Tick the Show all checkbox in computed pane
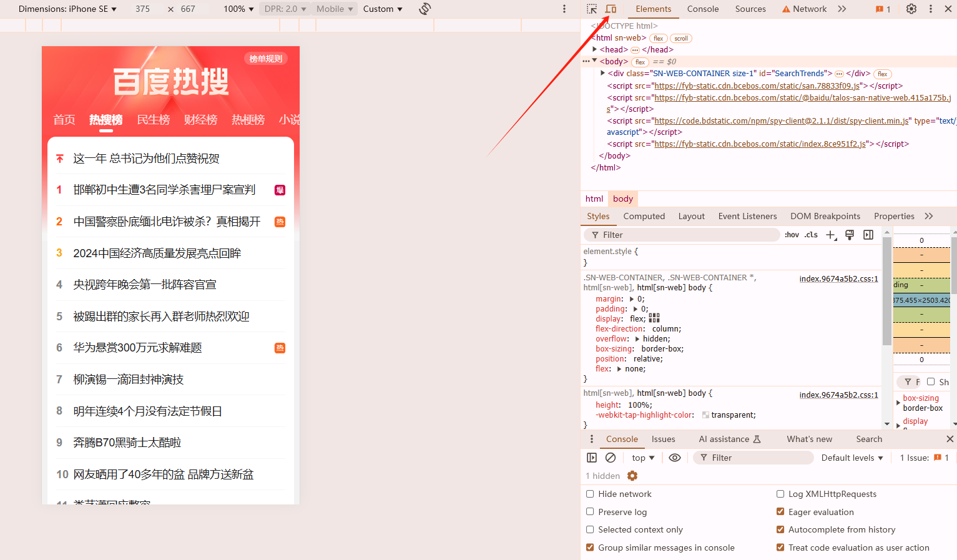This screenshot has height=560, width=957. point(931,381)
